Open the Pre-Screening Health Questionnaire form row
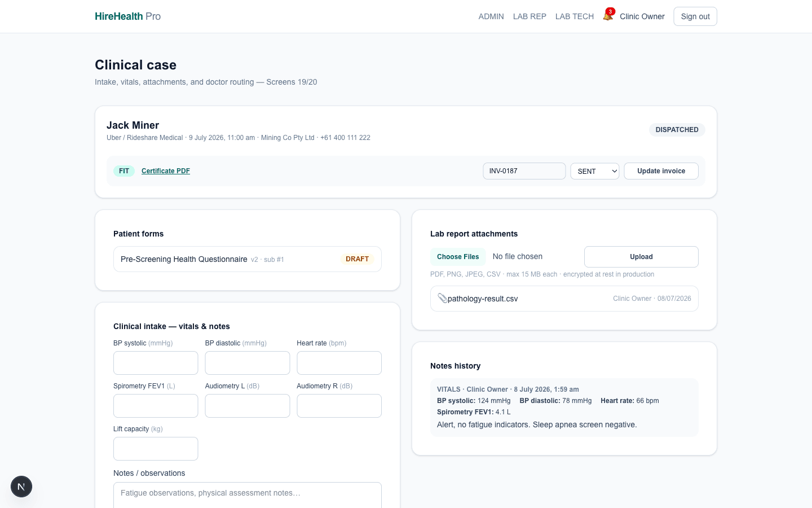812x508 pixels. (x=248, y=259)
